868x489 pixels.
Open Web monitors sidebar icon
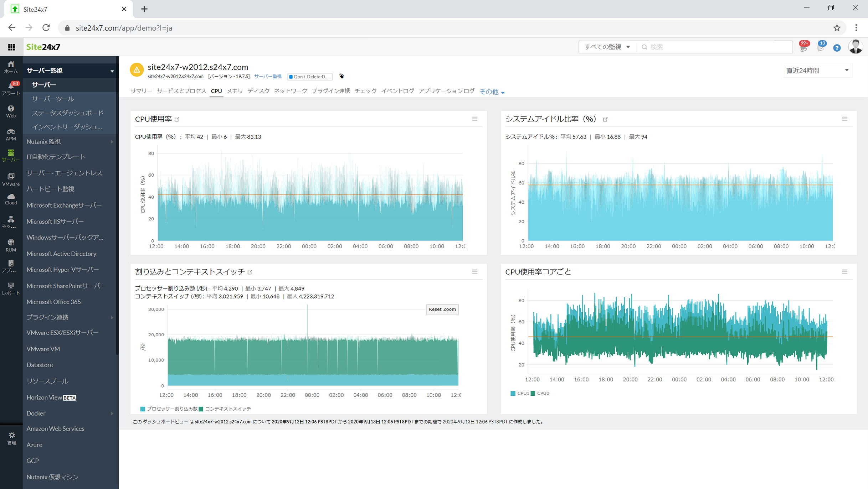11,111
